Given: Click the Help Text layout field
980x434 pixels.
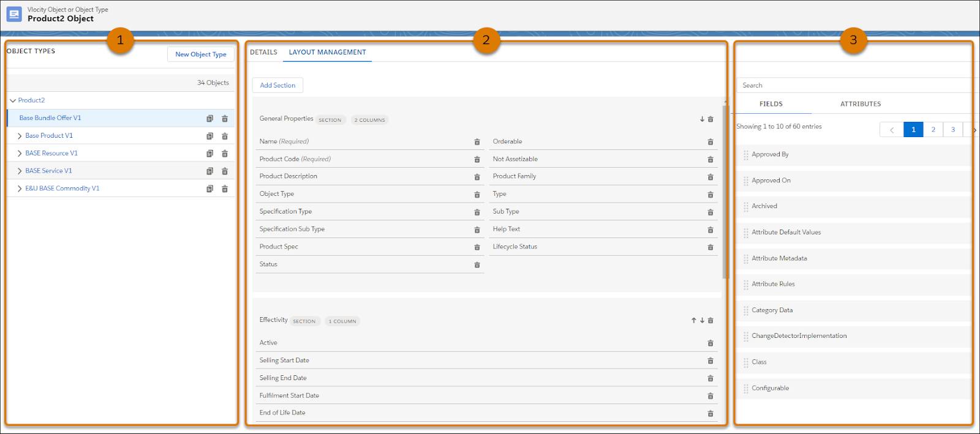Looking at the screenshot, I should tap(603, 229).
